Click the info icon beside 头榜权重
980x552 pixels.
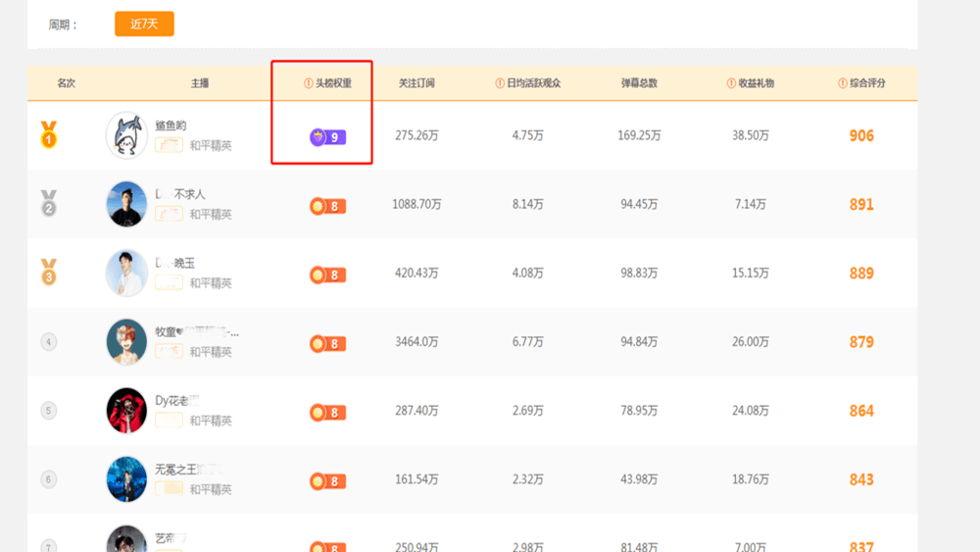[x=309, y=83]
